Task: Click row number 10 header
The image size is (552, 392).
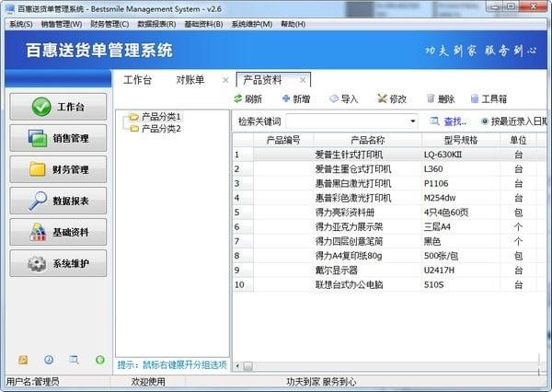Action: pyautogui.click(x=243, y=284)
